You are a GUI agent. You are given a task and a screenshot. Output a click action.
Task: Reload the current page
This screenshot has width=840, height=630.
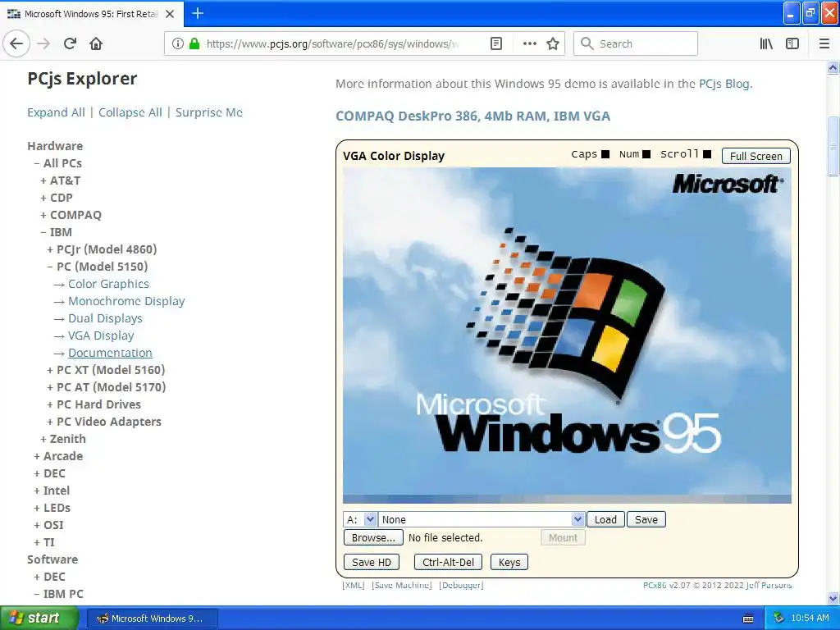pyautogui.click(x=71, y=44)
